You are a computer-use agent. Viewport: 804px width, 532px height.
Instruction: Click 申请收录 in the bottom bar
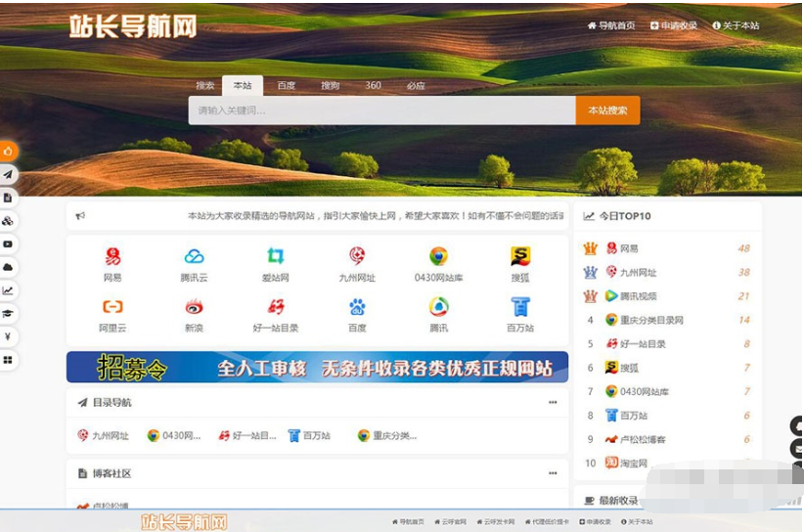coord(596,522)
